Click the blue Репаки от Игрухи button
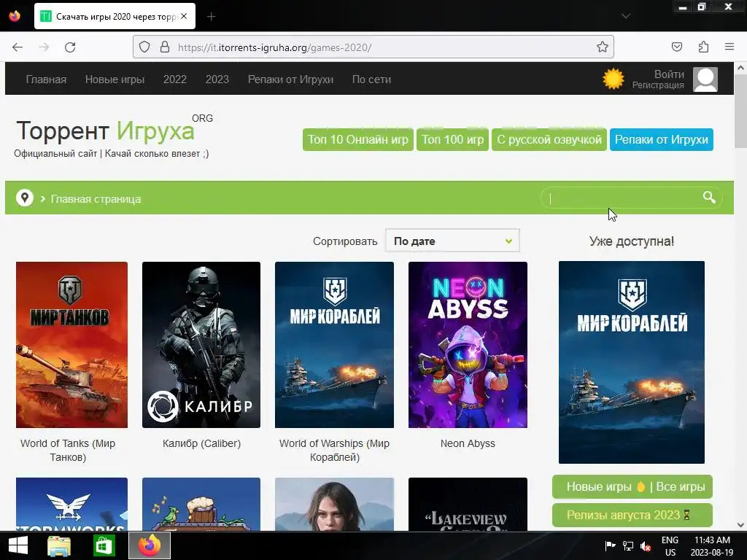The height and width of the screenshot is (560, 747). [x=661, y=139]
